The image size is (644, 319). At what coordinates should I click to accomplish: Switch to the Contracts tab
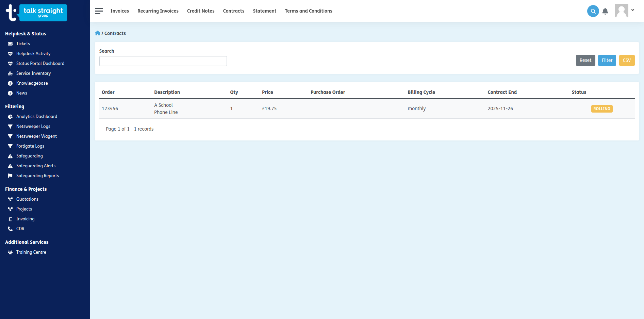[x=234, y=11]
